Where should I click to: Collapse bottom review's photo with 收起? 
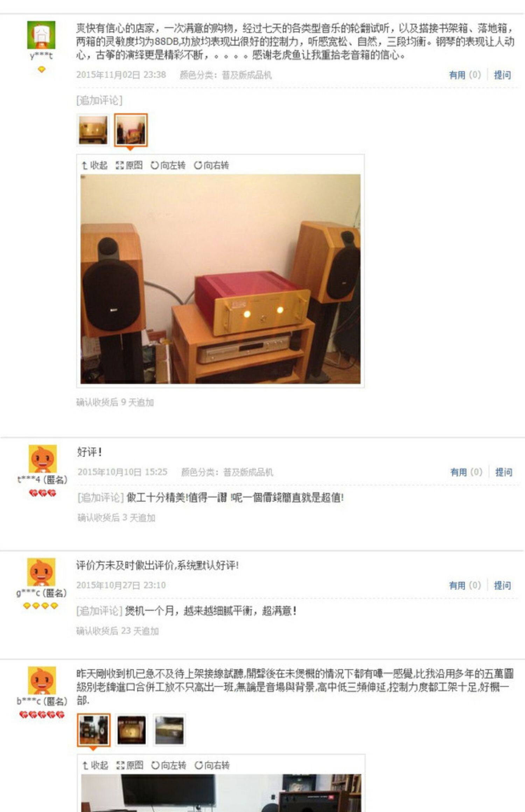pyautogui.click(x=95, y=765)
